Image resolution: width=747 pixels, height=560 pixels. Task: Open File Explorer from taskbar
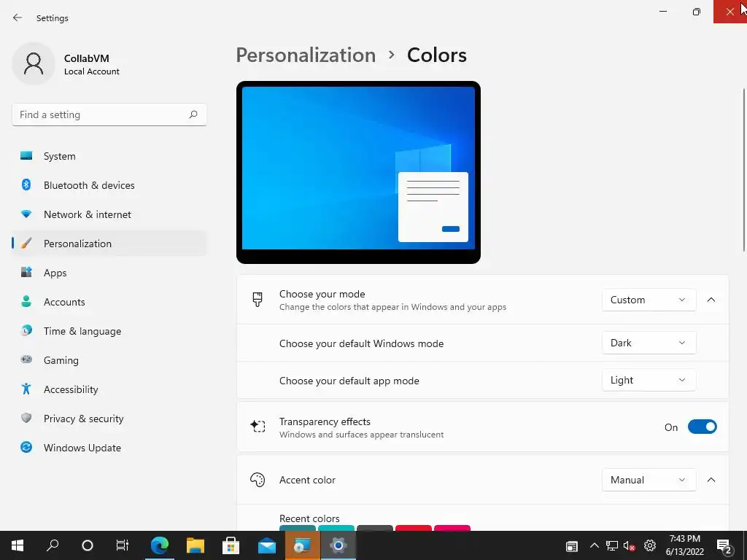196,545
